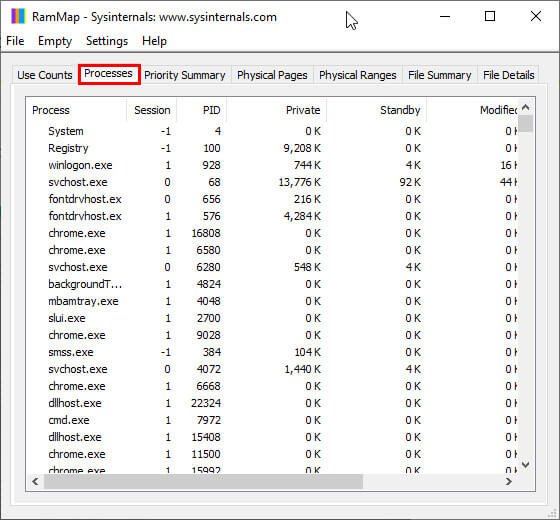The height and width of the screenshot is (520, 560).
Task: Select the System process row
Action: (272, 131)
